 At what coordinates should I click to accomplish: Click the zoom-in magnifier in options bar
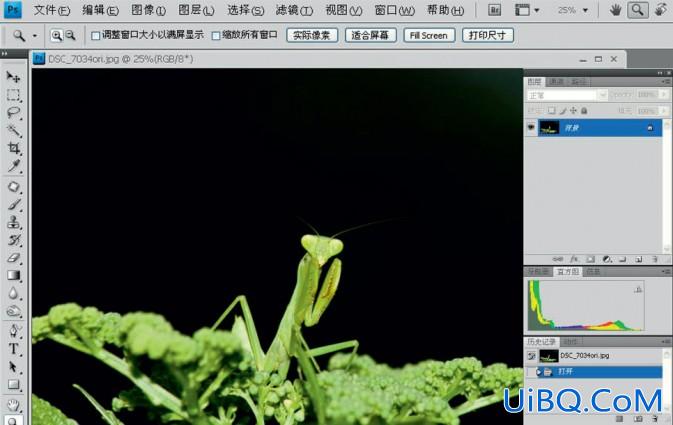click(57, 36)
